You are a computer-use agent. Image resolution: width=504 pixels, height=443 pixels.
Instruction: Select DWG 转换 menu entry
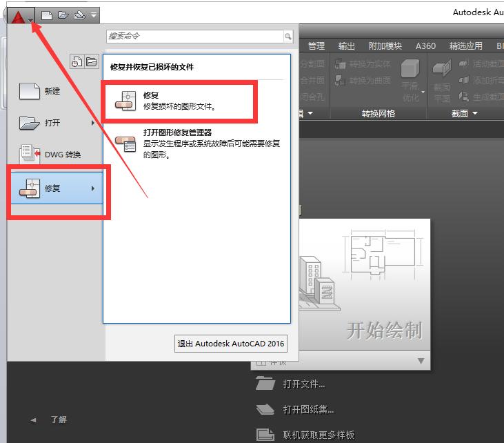coord(55,155)
